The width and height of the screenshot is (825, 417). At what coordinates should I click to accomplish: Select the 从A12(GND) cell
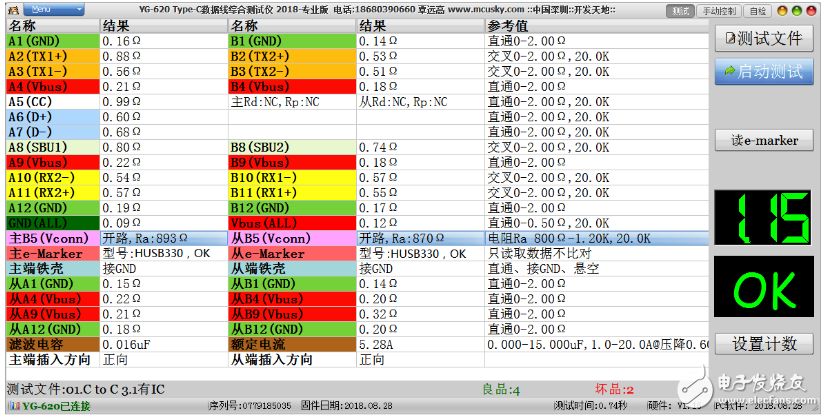[53, 329]
